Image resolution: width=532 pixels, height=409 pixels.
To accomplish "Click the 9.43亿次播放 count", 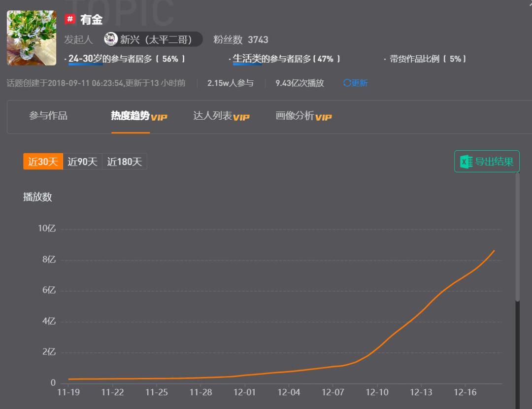I will pyautogui.click(x=299, y=83).
